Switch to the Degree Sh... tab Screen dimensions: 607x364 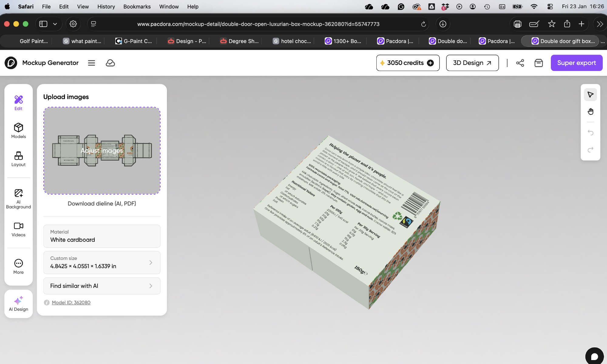point(239,41)
